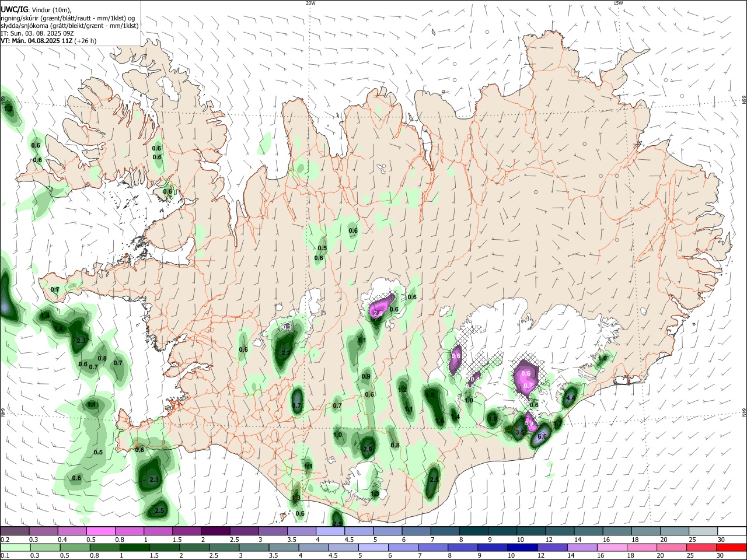Select the bright pink snow swatch between 0.5 and 0.8
The image size is (747, 560).
click(x=100, y=531)
